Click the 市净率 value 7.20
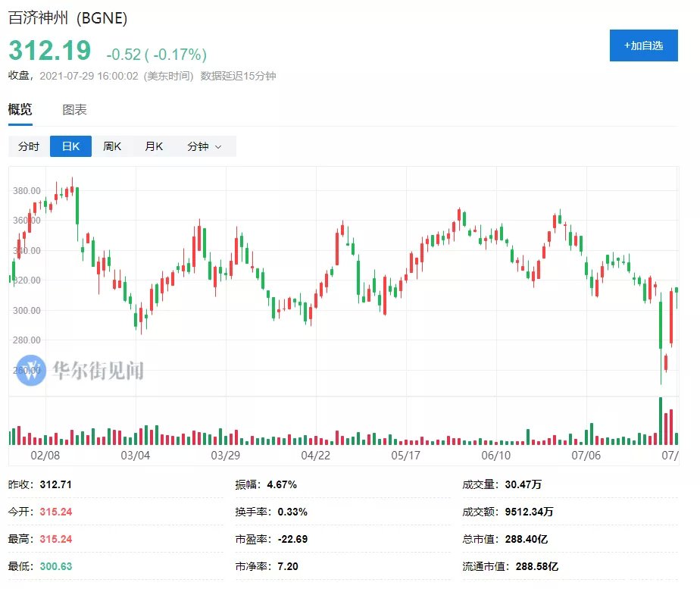Viewport: 700px width, 589px height. tap(288, 566)
